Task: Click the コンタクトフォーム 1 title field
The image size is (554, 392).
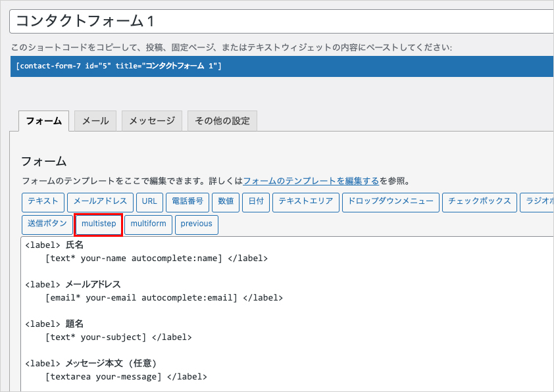Action: (282, 21)
